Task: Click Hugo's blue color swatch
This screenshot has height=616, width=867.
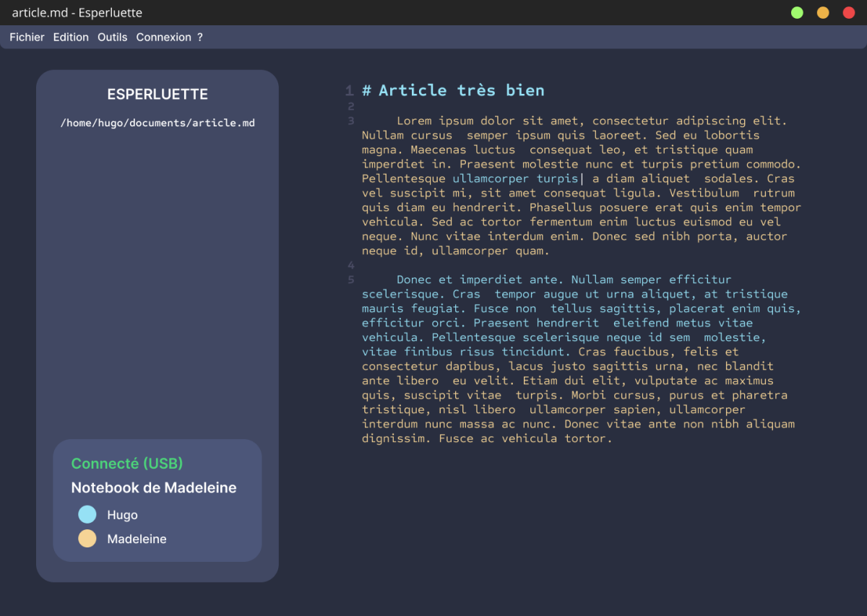Action: click(87, 514)
